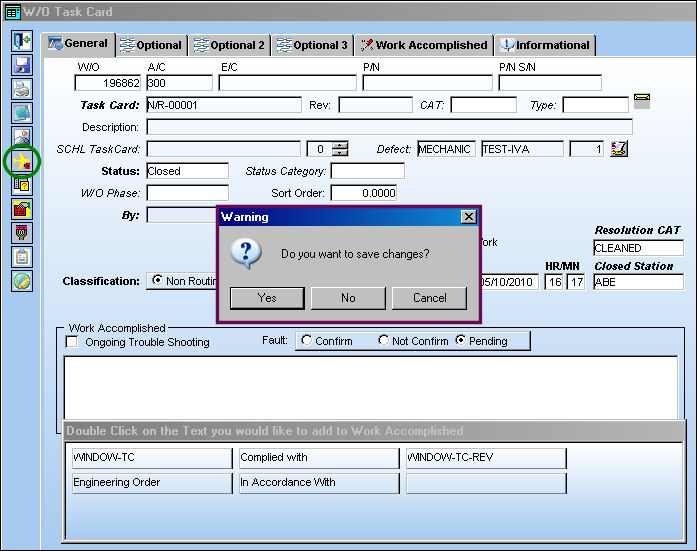The height and width of the screenshot is (551, 697).
Task: Open the Optional tab
Action: pos(151,45)
